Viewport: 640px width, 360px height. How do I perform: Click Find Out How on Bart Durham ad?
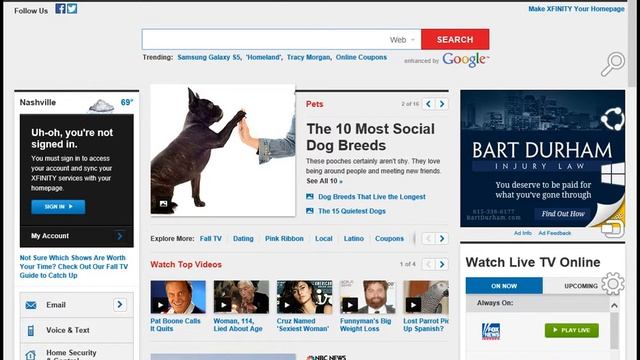[x=563, y=213]
